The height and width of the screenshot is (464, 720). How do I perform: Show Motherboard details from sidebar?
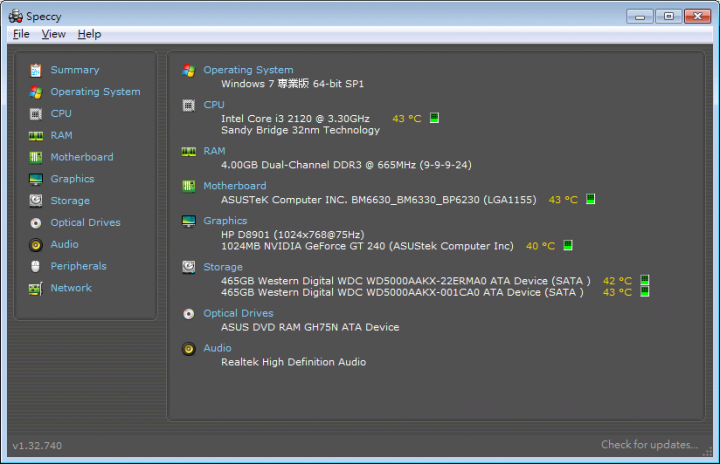coord(82,157)
